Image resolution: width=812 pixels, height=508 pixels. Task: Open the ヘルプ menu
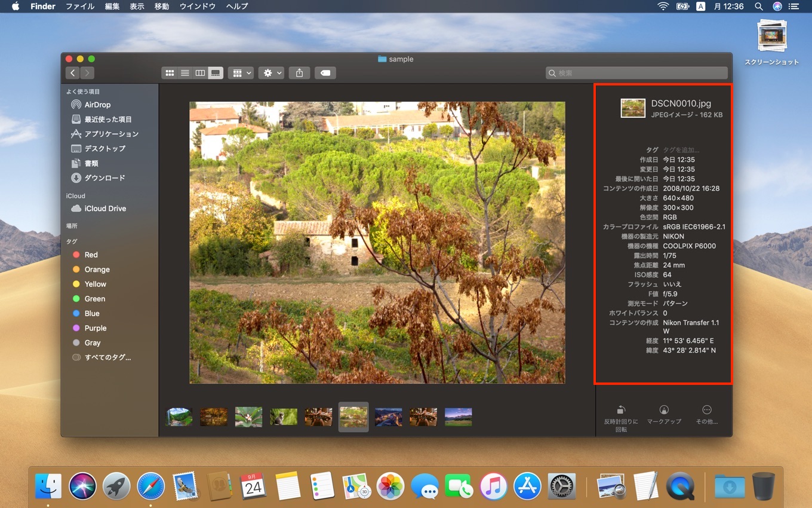tap(237, 6)
